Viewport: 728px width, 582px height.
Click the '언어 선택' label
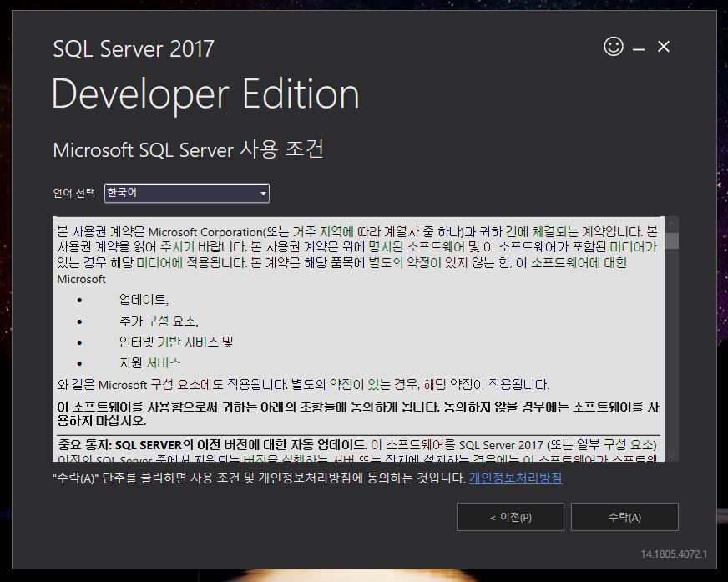click(73, 193)
